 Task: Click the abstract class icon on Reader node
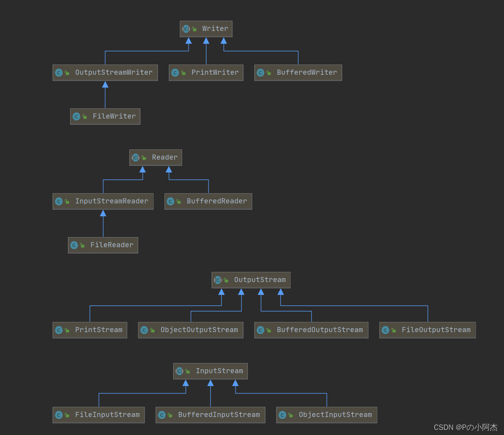coord(135,158)
